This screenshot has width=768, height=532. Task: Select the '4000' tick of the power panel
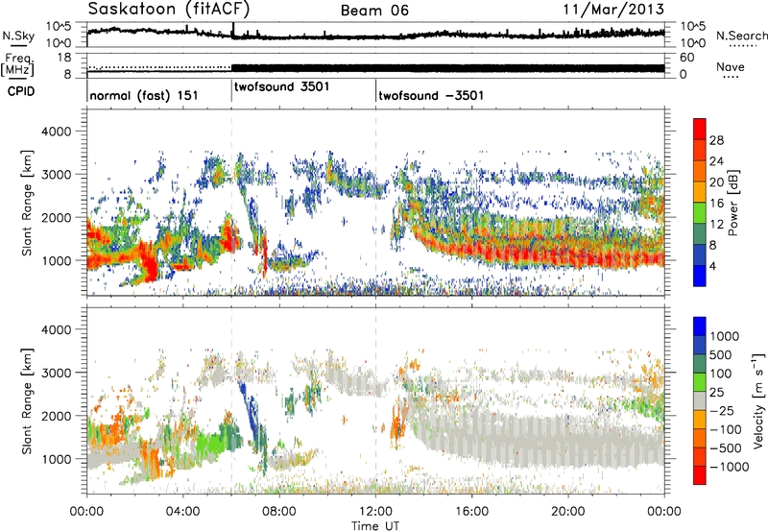pos(57,132)
